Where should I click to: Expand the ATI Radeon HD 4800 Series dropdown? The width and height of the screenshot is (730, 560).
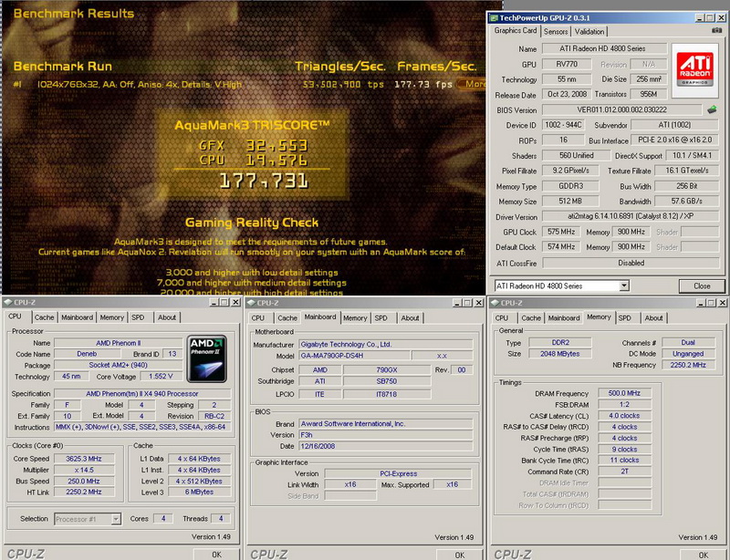click(624, 285)
